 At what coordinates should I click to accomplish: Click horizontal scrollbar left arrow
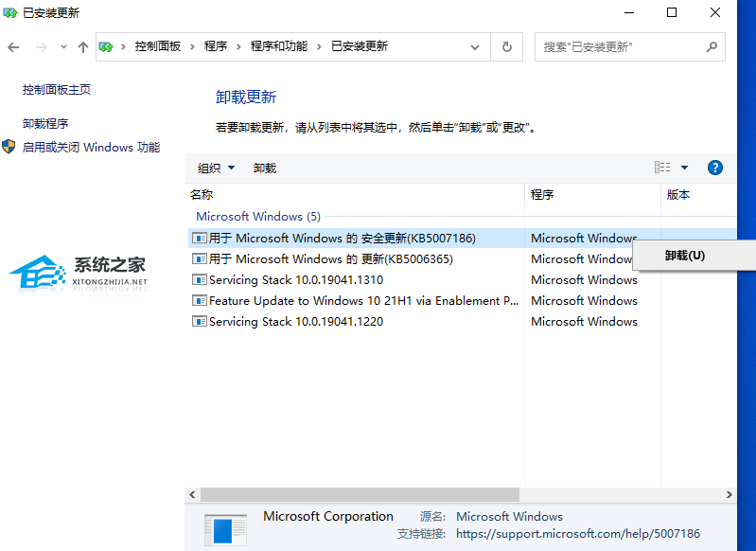(192, 494)
